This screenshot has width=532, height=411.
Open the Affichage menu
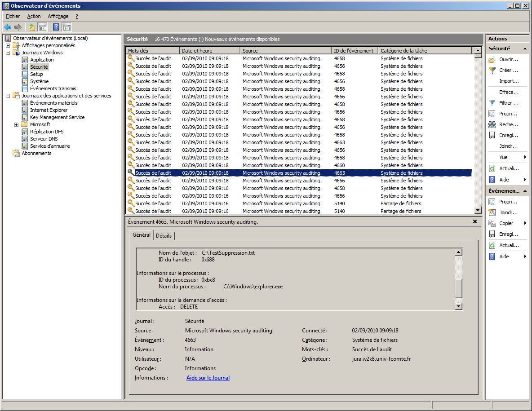[x=58, y=16]
